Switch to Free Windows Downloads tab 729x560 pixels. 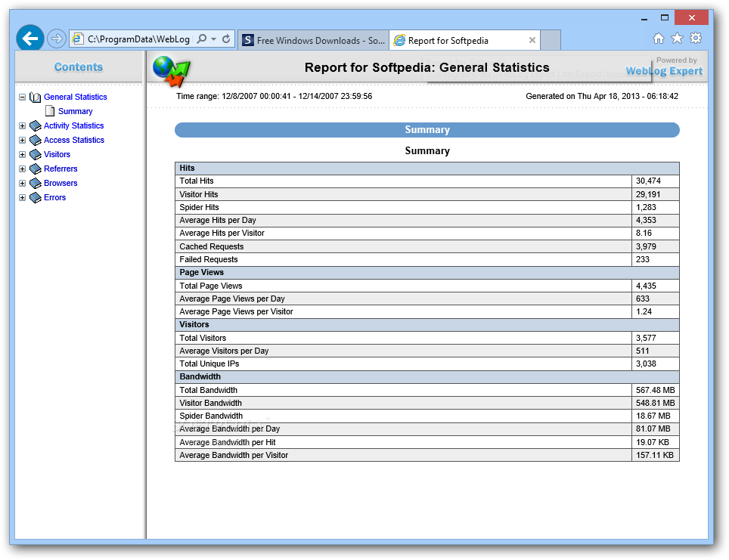[314, 40]
